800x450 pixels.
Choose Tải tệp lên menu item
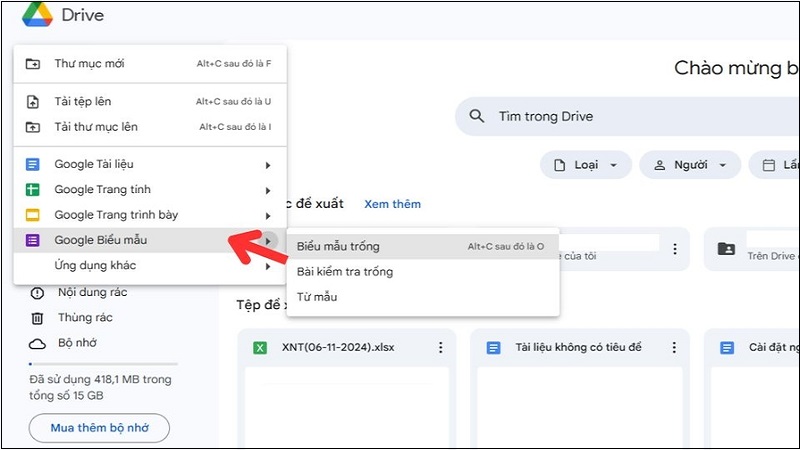coord(150,102)
